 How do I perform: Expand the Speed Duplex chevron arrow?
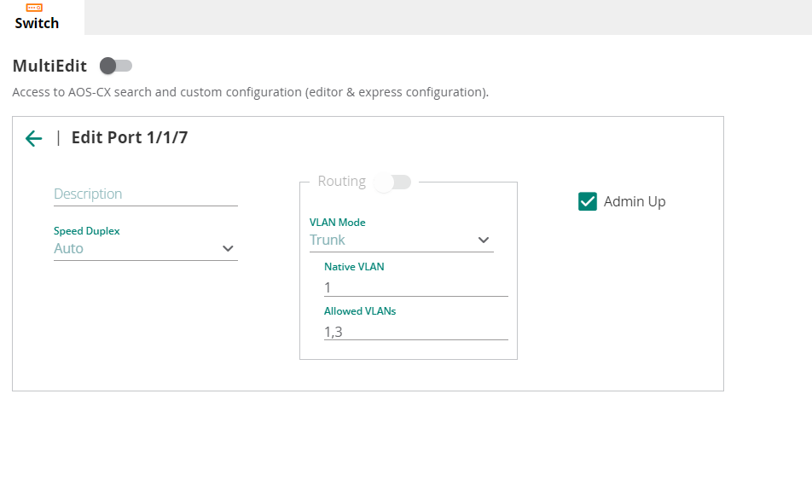pos(228,249)
